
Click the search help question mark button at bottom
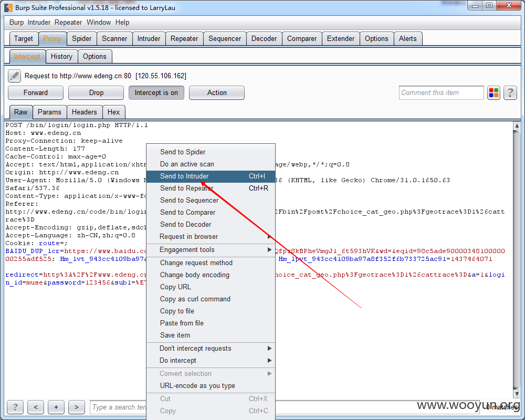click(15, 407)
